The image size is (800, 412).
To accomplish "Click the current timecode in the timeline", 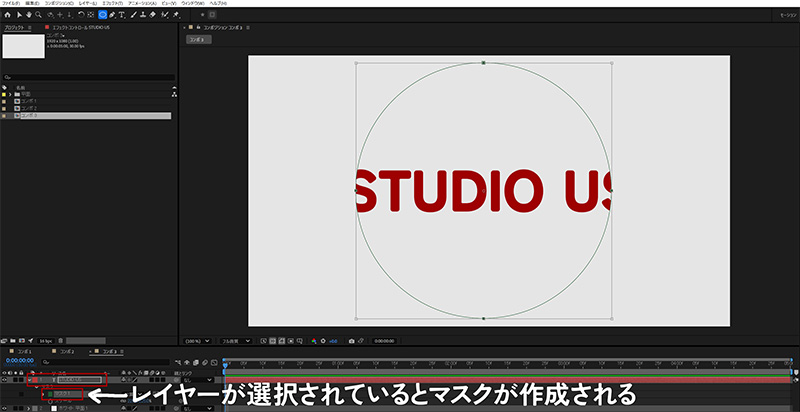I will click(20, 360).
